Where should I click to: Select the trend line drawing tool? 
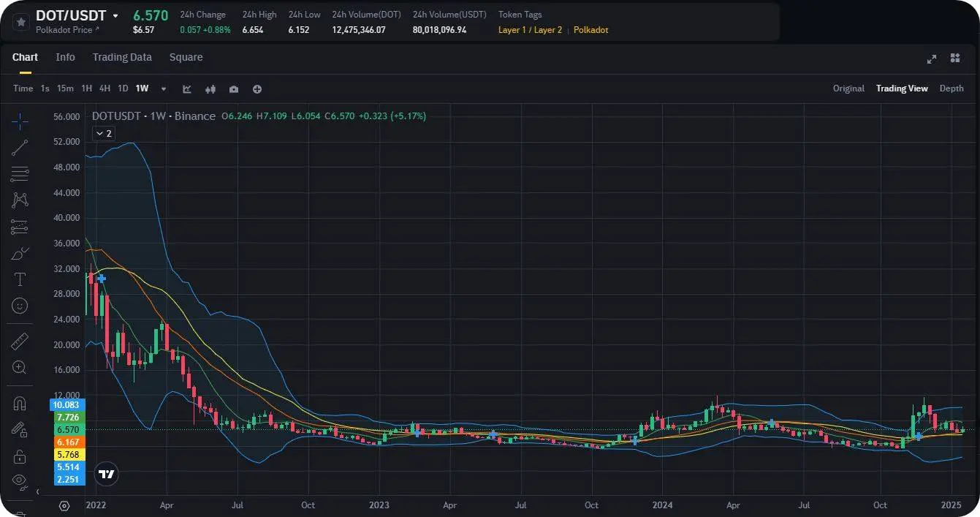20,148
